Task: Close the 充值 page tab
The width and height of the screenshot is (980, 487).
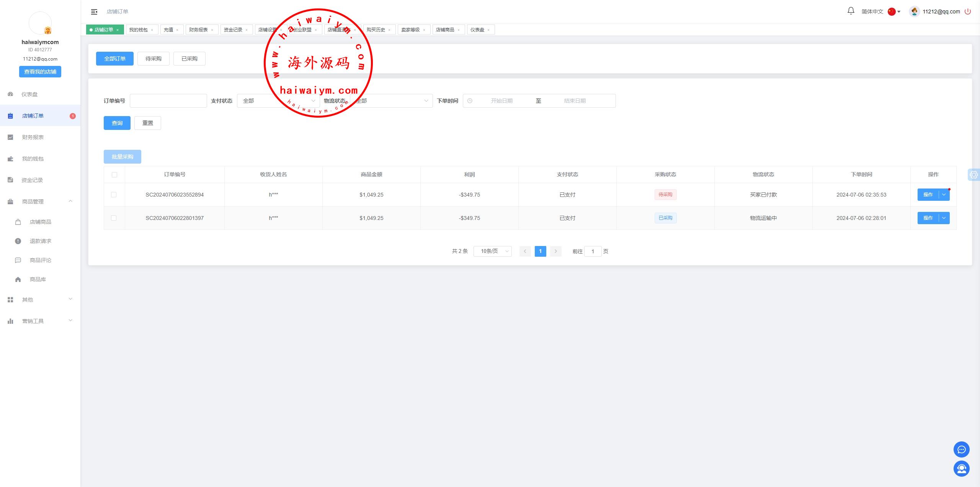Action: tap(177, 30)
